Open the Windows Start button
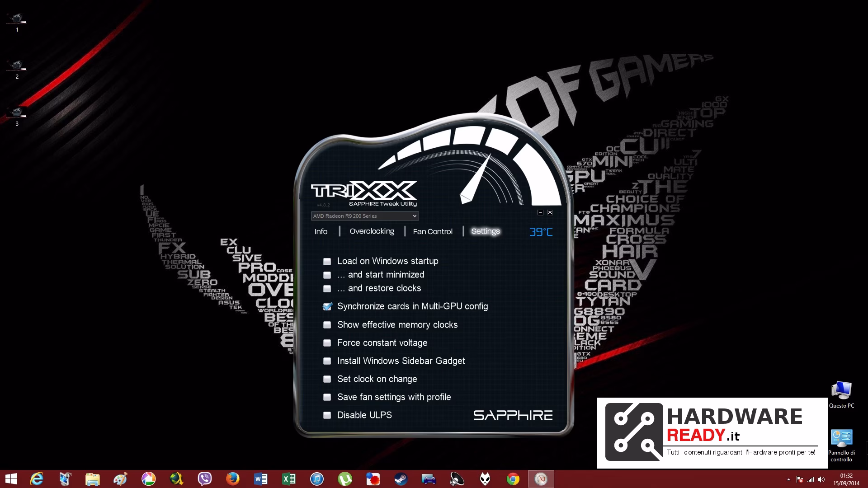868x488 pixels. tap(11, 479)
